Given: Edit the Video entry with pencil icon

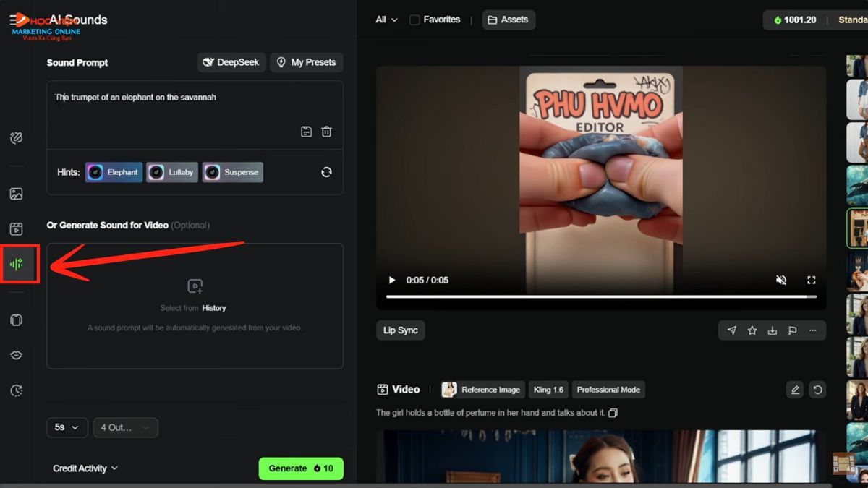Looking at the screenshot, I should point(795,390).
